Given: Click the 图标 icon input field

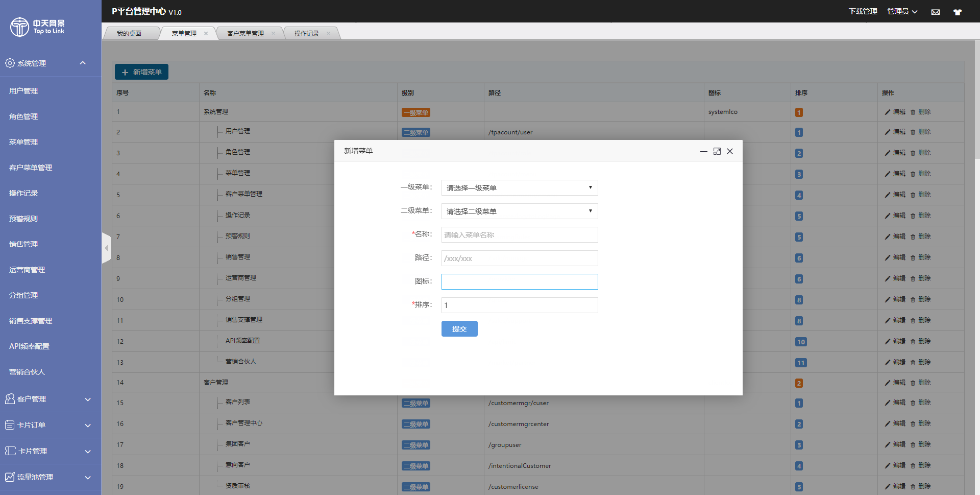Looking at the screenshot, I should [520, 281].
